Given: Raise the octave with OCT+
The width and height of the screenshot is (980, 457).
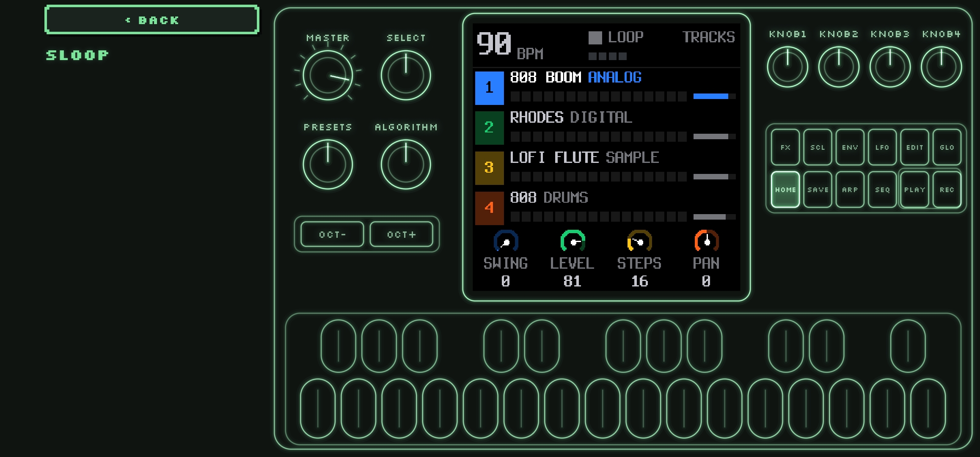Looking at the screenshot, I should pos(402,234).
